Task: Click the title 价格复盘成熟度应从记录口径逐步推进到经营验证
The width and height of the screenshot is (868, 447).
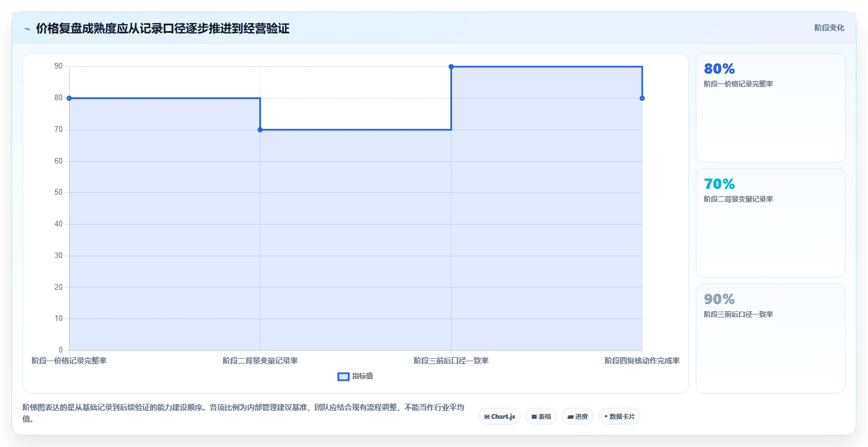Action: [162, 29]
